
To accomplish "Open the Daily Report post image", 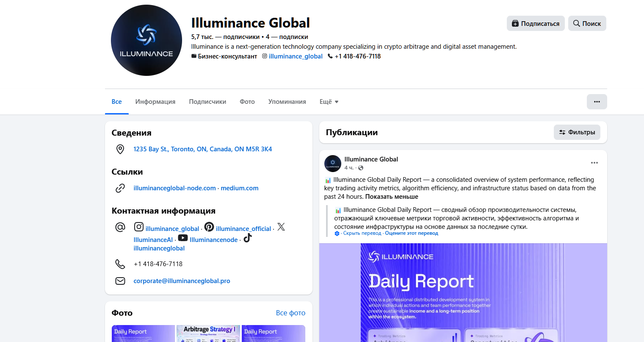I will [x=463, y=293].
